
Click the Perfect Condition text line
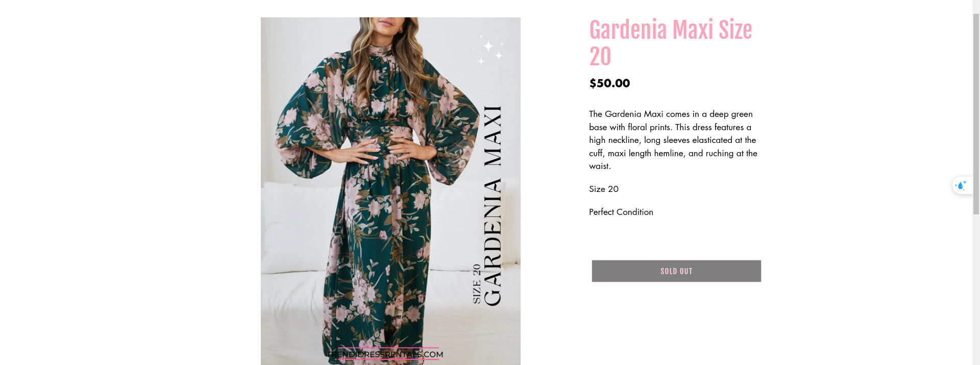[621, 212]
